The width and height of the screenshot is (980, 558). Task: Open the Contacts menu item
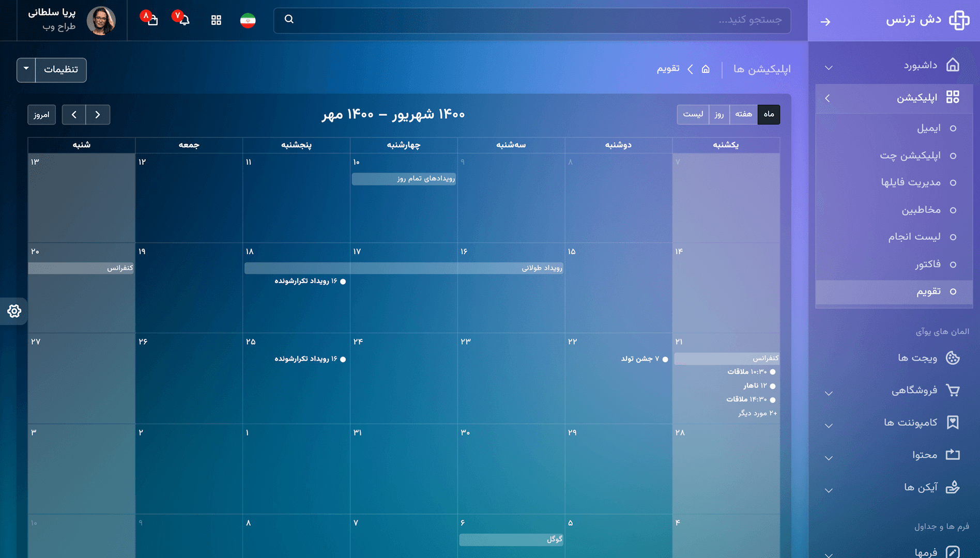(x=894, y=210)
